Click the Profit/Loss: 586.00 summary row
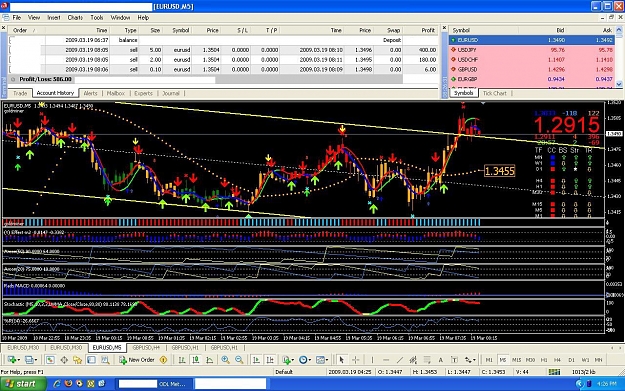 [205, 79]
